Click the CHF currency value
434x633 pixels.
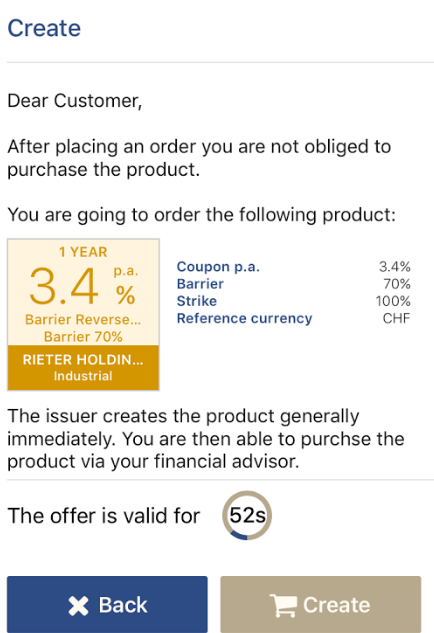pos(396,319)
